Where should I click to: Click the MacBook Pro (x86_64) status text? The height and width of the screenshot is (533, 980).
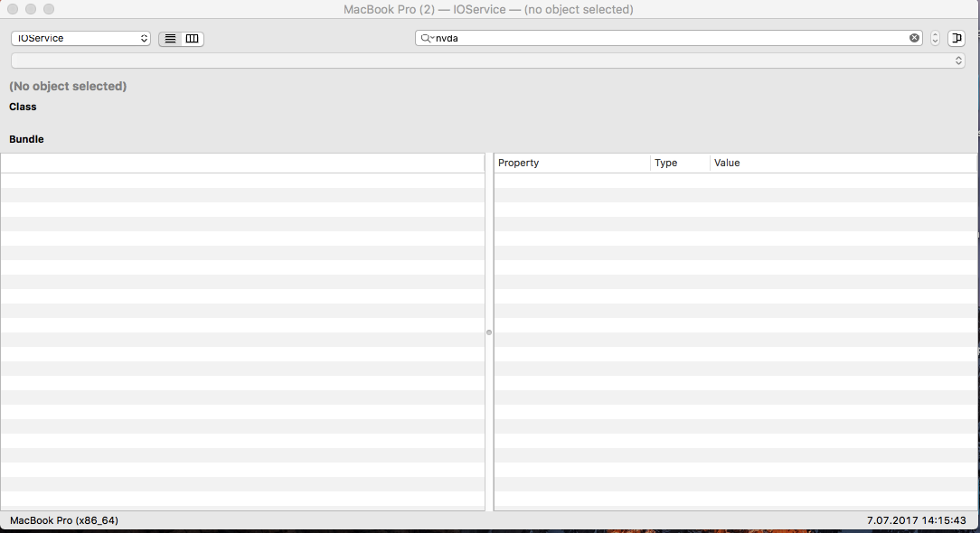pos(64,520)
